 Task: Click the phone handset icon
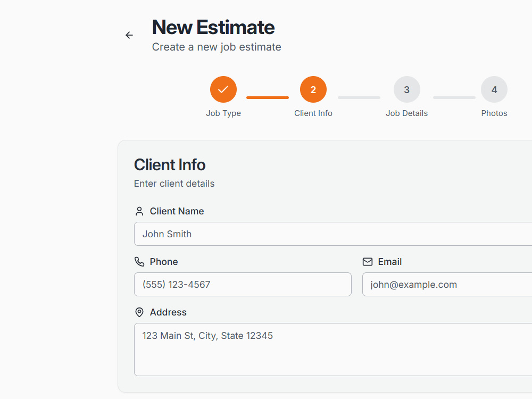coord(139,262)
